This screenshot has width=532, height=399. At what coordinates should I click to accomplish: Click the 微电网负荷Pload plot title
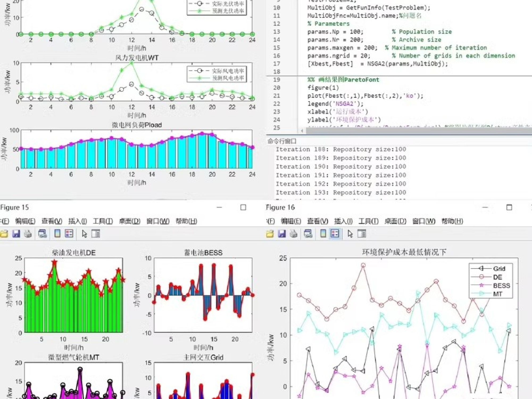[137, 125]
